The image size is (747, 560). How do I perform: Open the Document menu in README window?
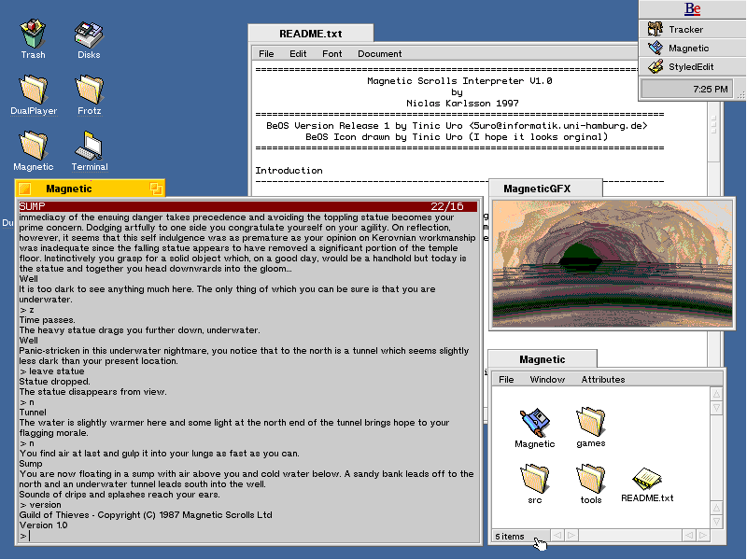pos(379,54)
